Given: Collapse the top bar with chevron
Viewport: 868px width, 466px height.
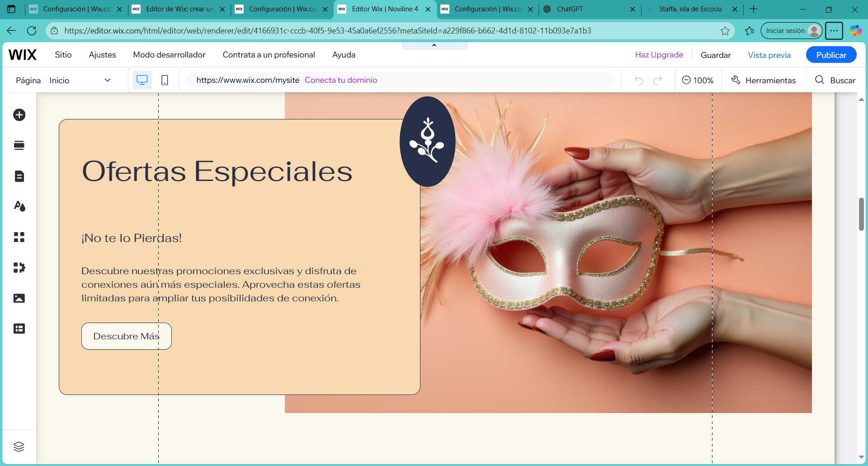Looking at the screenshot, I should 434,45.
